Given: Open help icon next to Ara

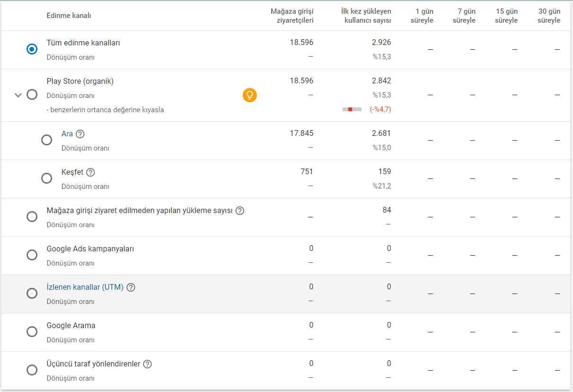Looking at the screenshot, I should click(x=80, y=134).
